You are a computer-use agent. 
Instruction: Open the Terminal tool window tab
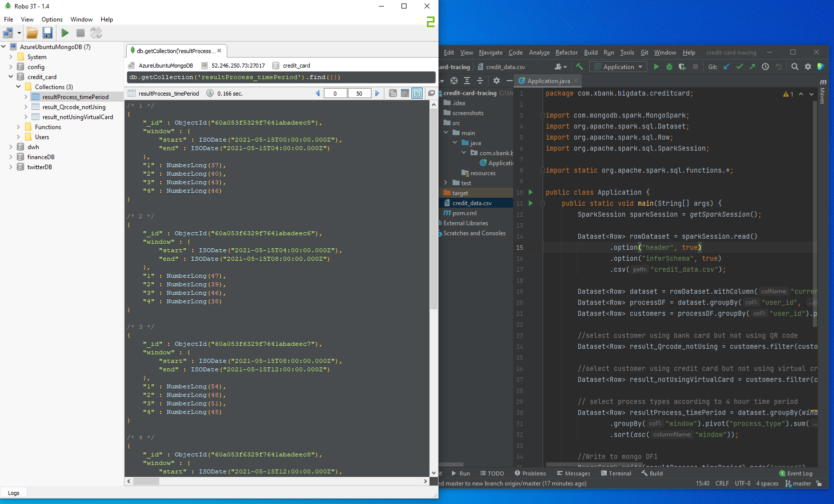pos(616,473)
